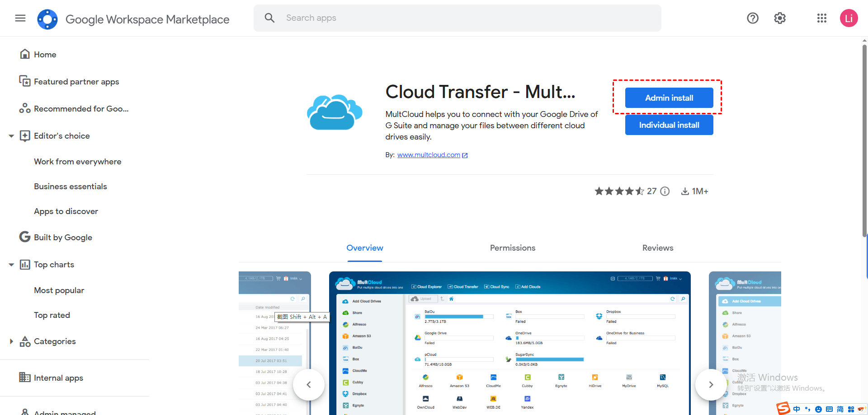Click the rating info icon beside 27
This screenshot has width=868, height=415.
pos(665,191)
